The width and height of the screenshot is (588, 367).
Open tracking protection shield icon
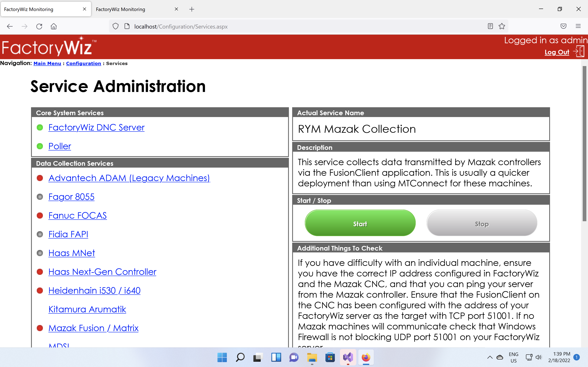click(116, 27)
